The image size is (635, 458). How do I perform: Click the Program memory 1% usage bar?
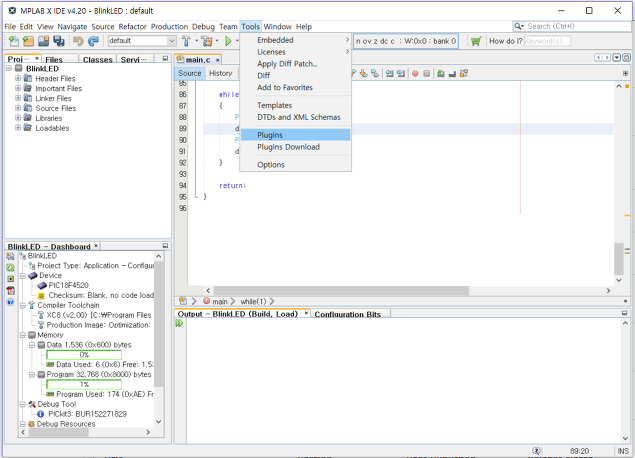(x=84, y=384)
